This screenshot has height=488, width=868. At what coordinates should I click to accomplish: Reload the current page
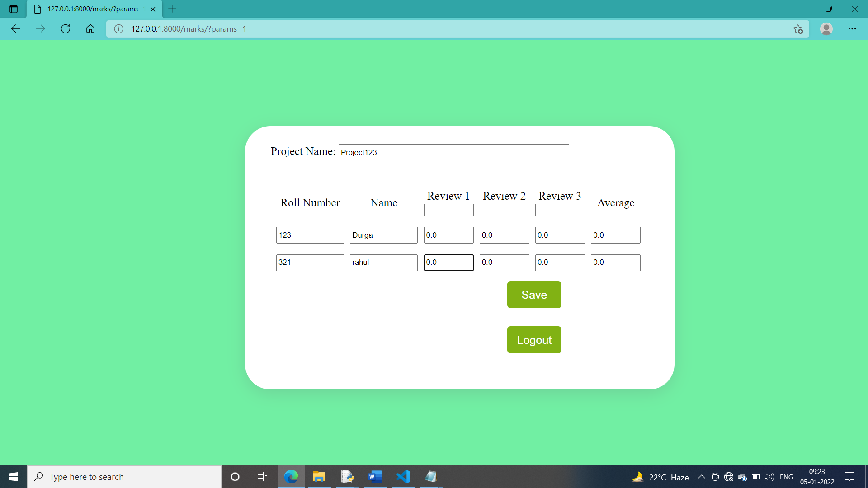[66, 28]
